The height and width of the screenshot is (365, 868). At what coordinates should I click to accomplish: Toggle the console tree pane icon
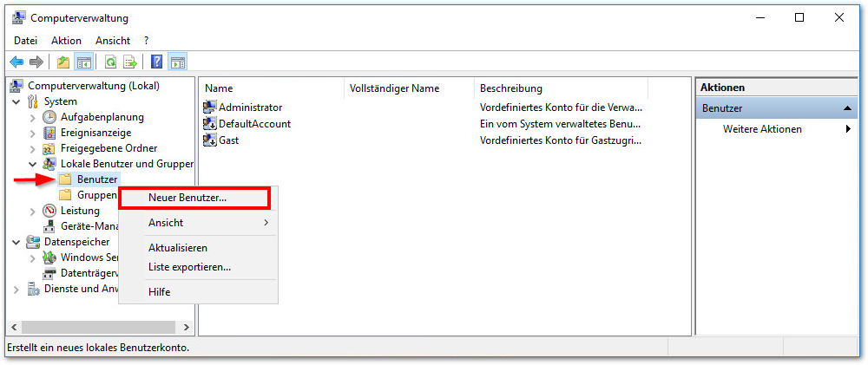[84, 62]
